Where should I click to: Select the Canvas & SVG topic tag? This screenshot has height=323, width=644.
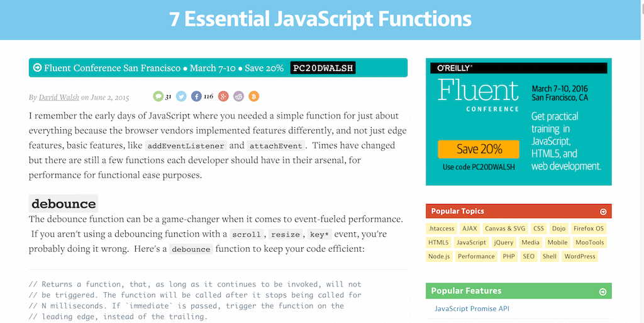[505, 229]
